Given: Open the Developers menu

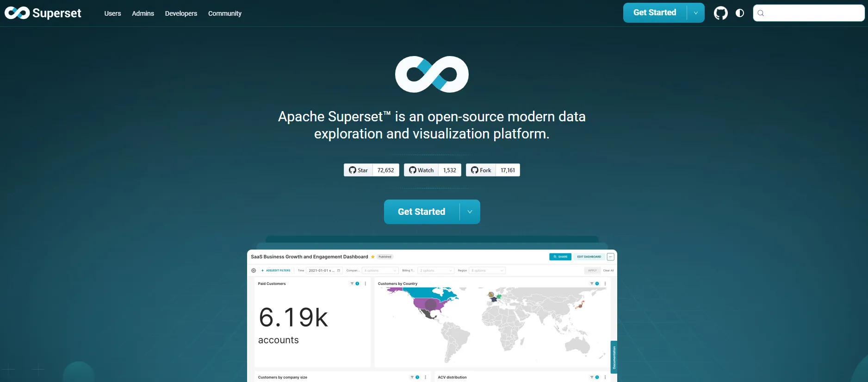Looking at the screenshot, I should (x=181, y=13).
